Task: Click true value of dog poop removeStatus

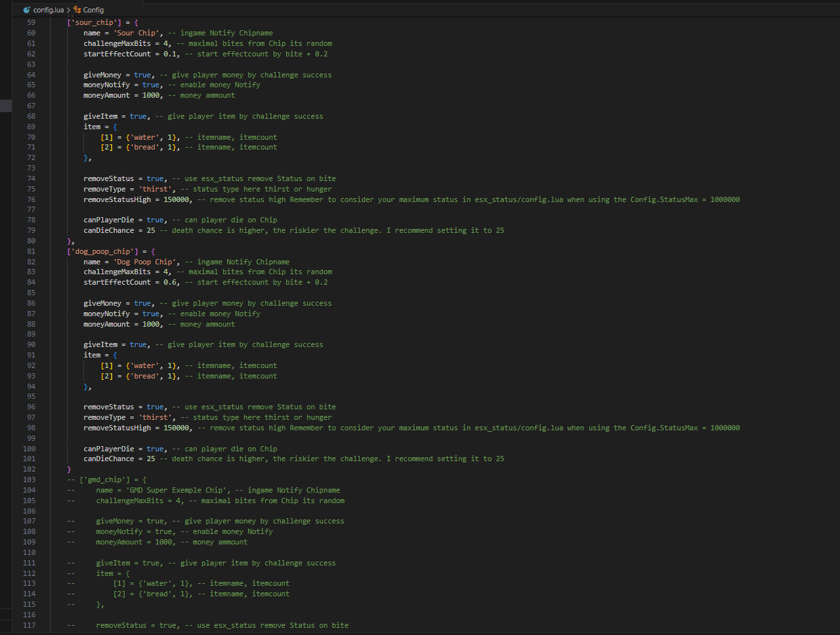Action: coord(155,407)
